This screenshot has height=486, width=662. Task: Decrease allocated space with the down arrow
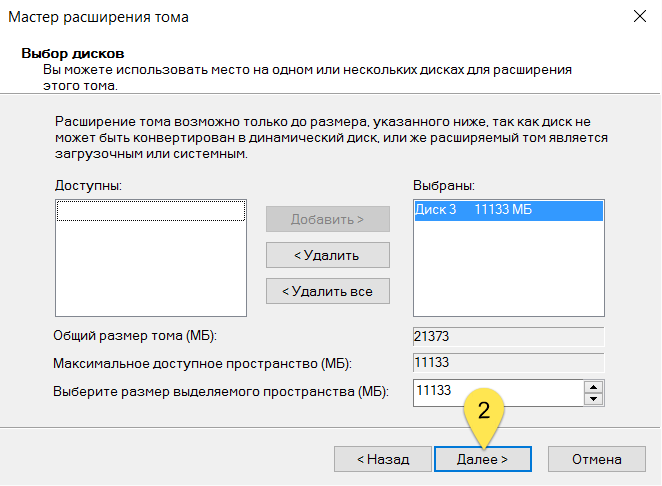594,398
